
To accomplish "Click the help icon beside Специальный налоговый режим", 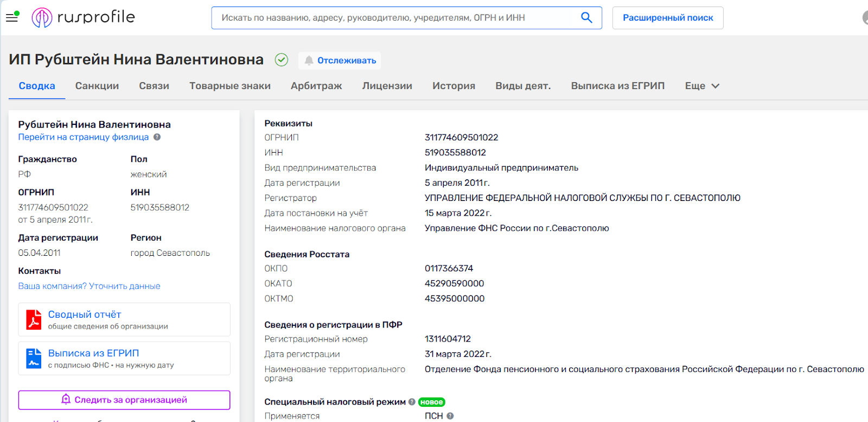I will [412, 402].
